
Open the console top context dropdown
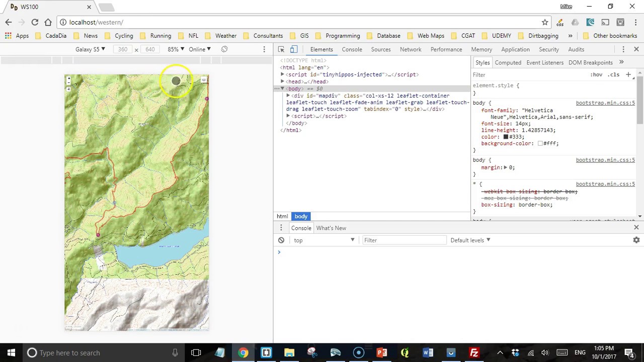click(324, 240)
